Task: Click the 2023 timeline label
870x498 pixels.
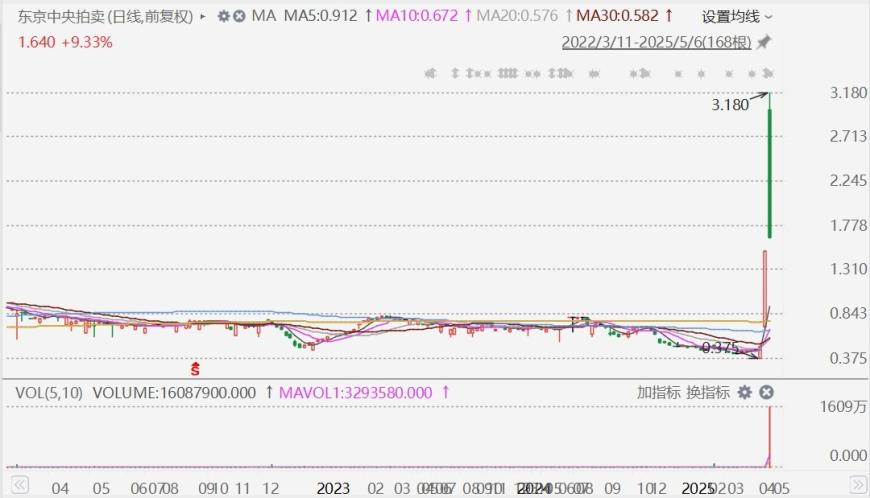Action: coord(333,488)
